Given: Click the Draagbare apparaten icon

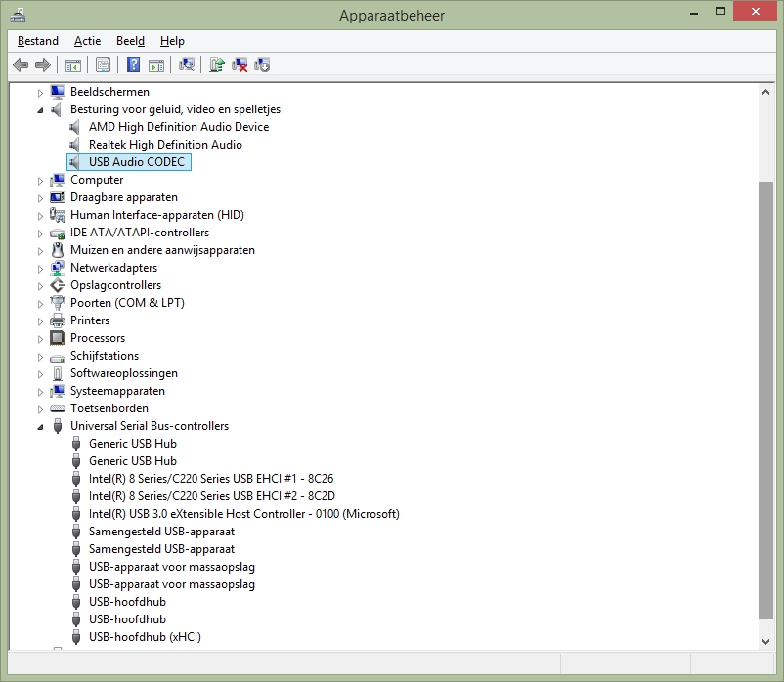Looking at the screenshot, I should pyautogui.click(x=58, y=197).
